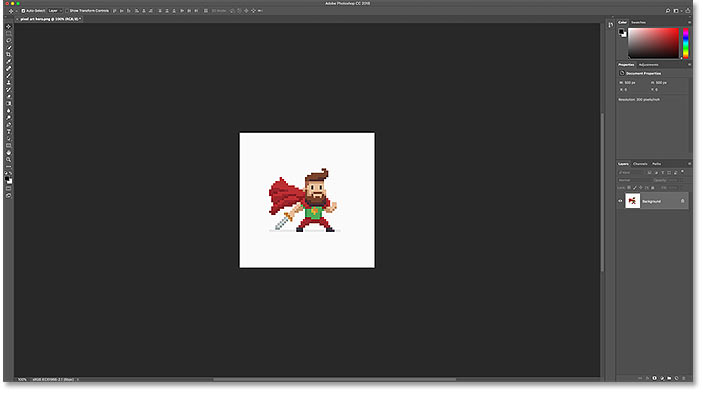Hide the Background layer with eye icon
This screenshot has height=393, width=703.
621,201
